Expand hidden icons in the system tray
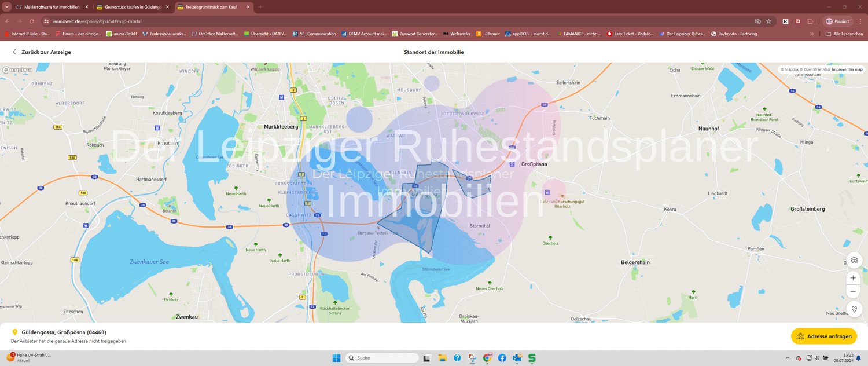The height and width of the screenshot is (366, 868). pos(788,358)
